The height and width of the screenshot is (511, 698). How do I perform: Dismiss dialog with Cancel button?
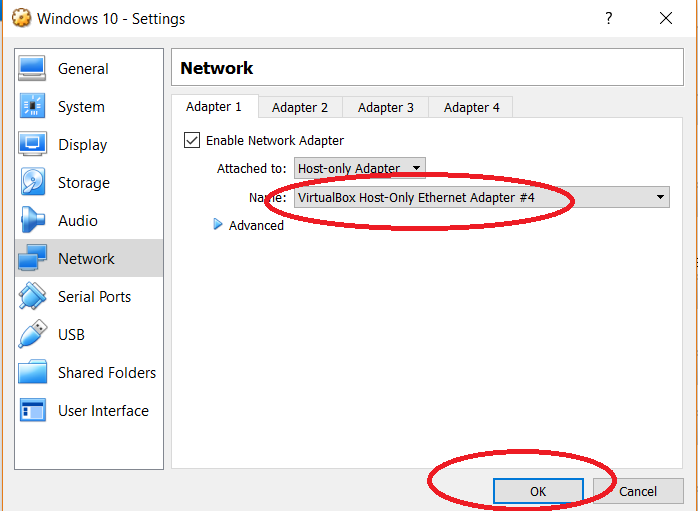(x=638, y=491)
